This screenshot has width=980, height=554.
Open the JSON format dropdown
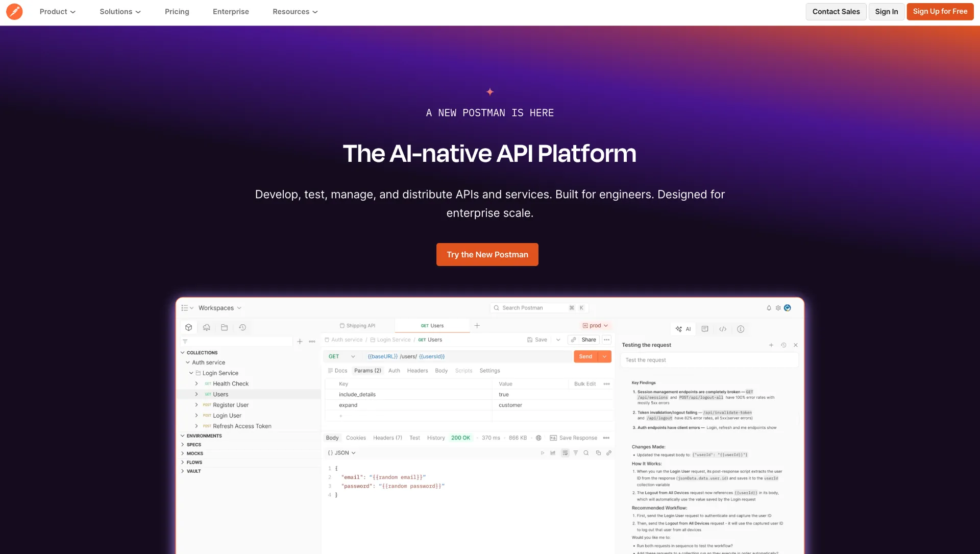[341, 453]
